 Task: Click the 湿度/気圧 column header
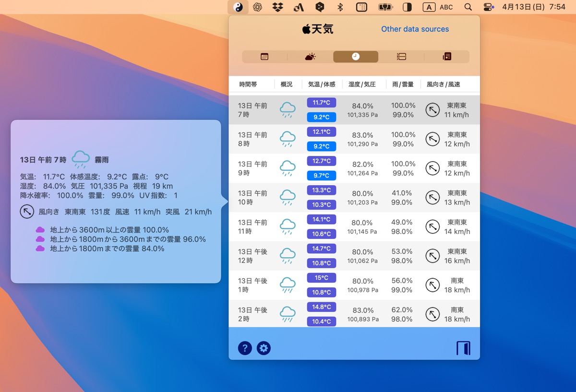(362, 84)
